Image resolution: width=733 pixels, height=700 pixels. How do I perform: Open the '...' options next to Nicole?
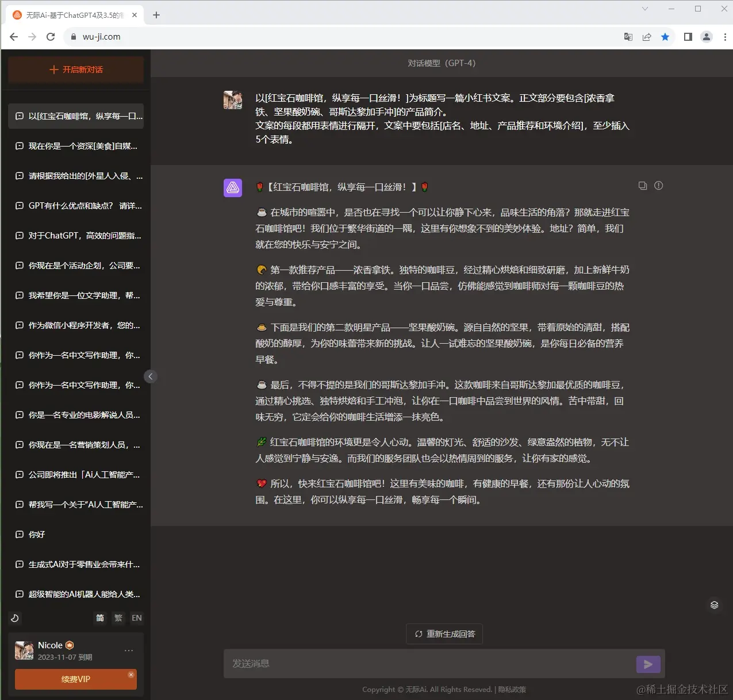(x=128, y=650)
